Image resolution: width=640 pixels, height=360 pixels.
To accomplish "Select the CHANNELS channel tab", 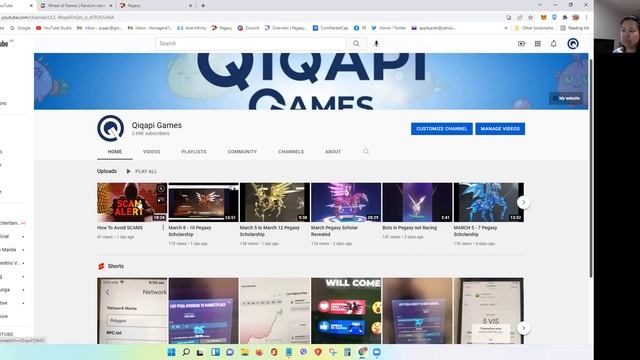I will tap(291, 151).
